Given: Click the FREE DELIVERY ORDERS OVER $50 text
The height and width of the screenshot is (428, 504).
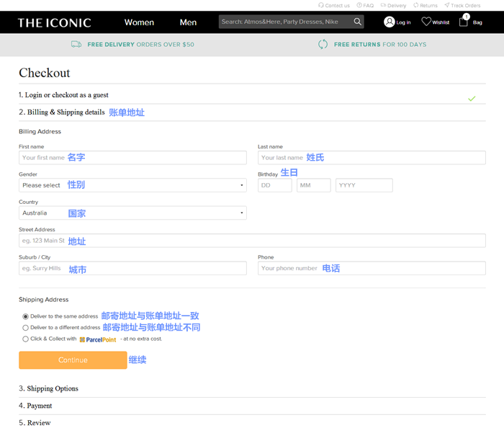Looking at the screenshot, I should point(141,45).
